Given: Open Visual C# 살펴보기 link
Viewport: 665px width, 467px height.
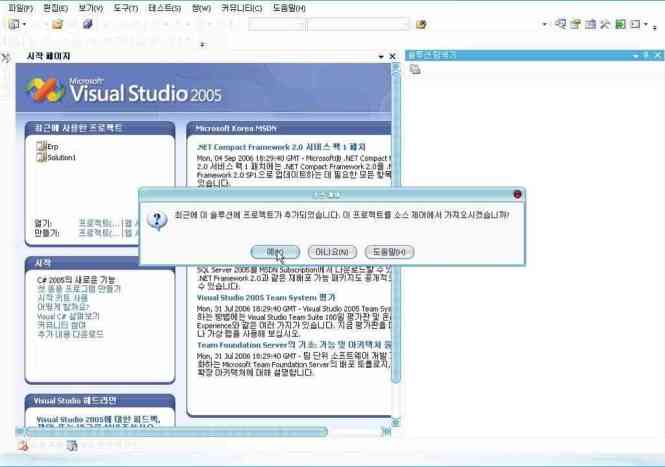Looking at the screenshot, I should coord(68,316).
